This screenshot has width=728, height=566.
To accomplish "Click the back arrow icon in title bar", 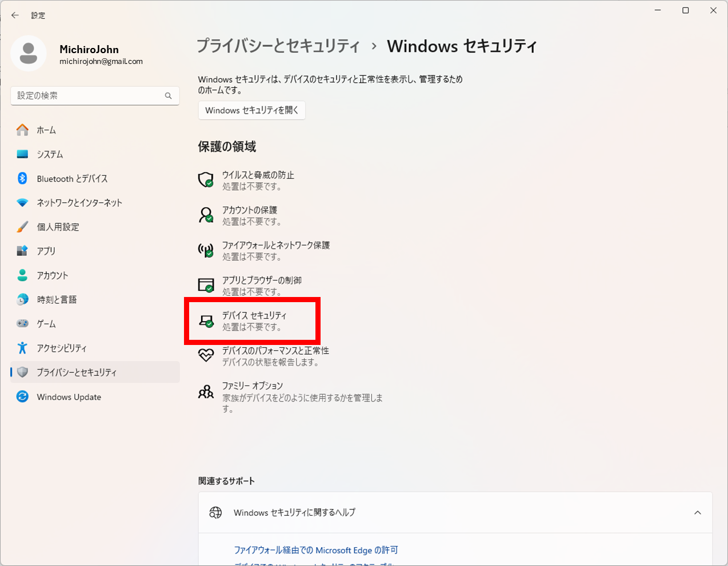I will (15, 15).
